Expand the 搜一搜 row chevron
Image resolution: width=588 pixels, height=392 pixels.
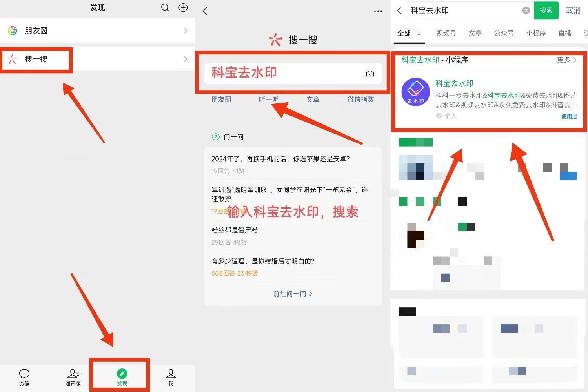point(186,59)
